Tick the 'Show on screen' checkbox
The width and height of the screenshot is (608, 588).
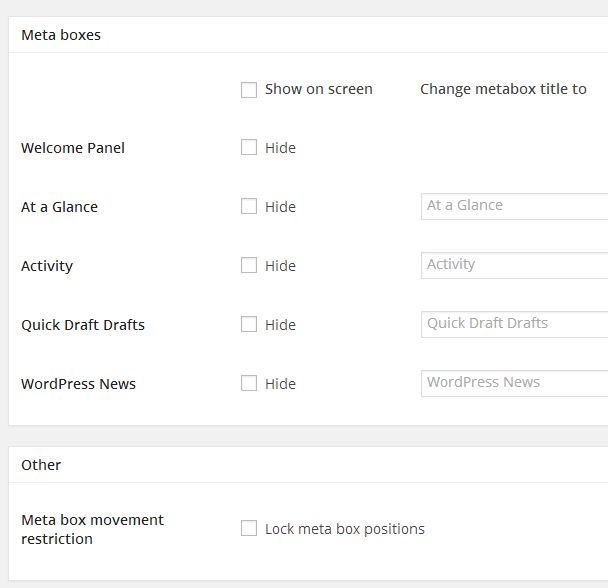pyautogui.click(x=249, y=90)
